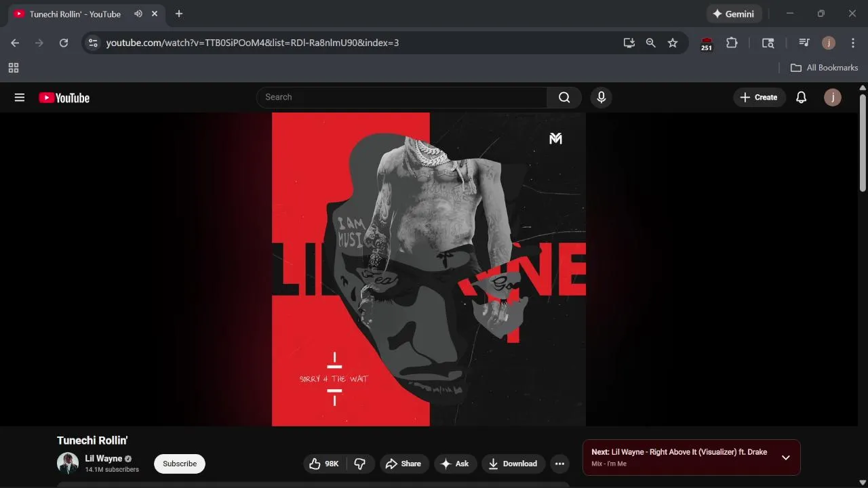Image resolution: width=868 pixels, height=488 pixels.
Task: Click Create button in YouTube header
Action: [759, 98]
